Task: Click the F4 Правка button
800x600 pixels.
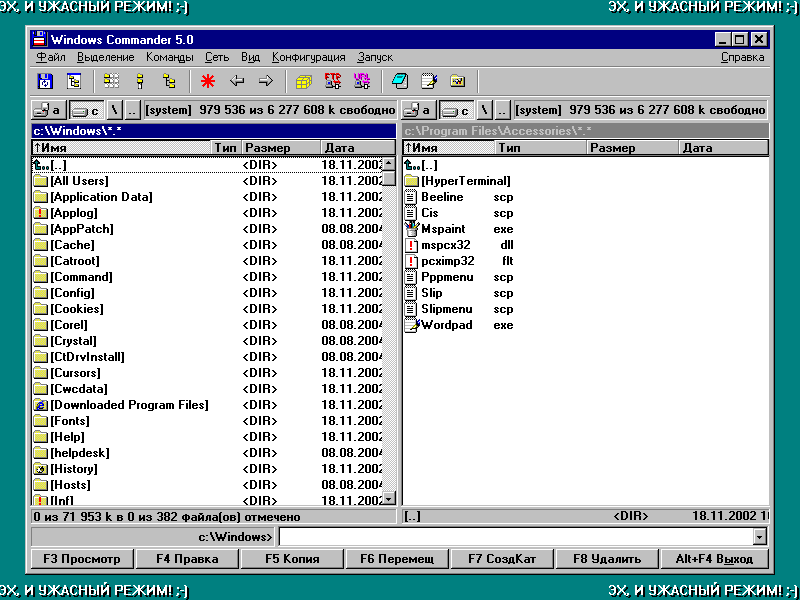Action: [x=187, y=559]
